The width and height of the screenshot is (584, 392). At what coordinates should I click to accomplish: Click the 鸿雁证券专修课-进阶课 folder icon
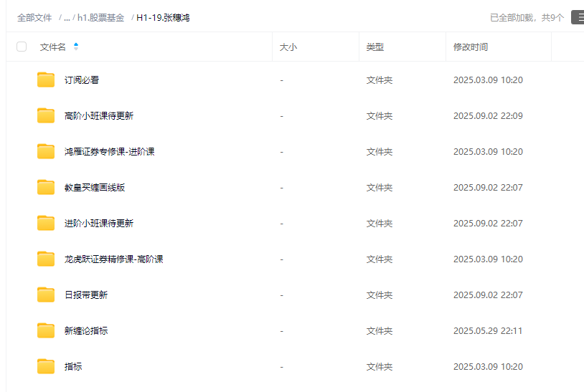[46, 152]
